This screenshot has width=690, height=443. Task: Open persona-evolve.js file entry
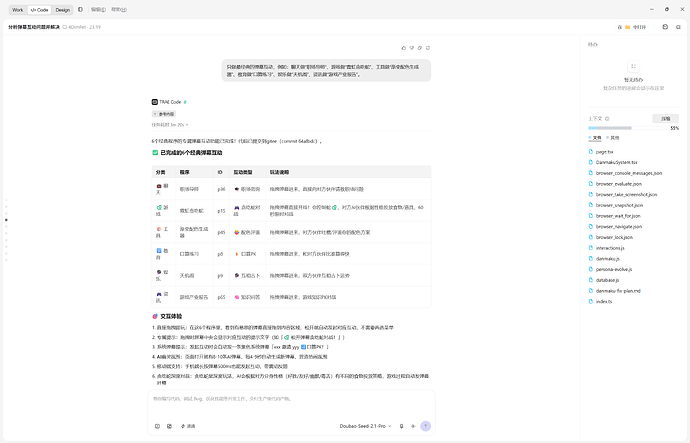(614, 269)
